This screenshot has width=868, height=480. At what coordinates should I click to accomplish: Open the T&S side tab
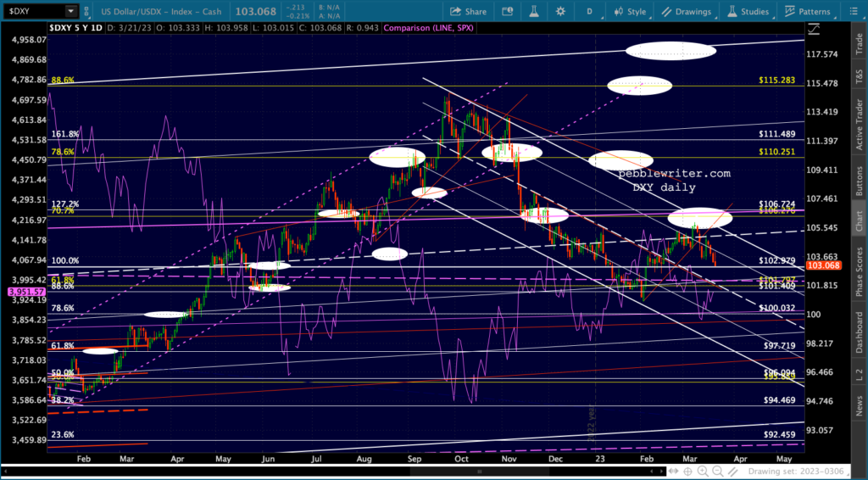tap(859, 75)
